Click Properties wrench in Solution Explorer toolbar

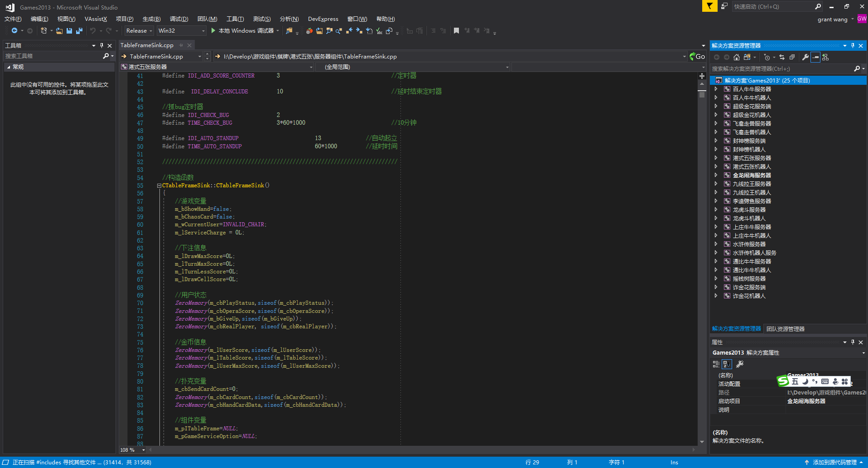805,57
